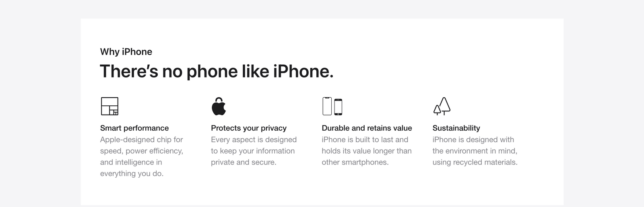Select the "Protects your privacy" heading
The height and width of the screenshot is (207, 644).
248,128
